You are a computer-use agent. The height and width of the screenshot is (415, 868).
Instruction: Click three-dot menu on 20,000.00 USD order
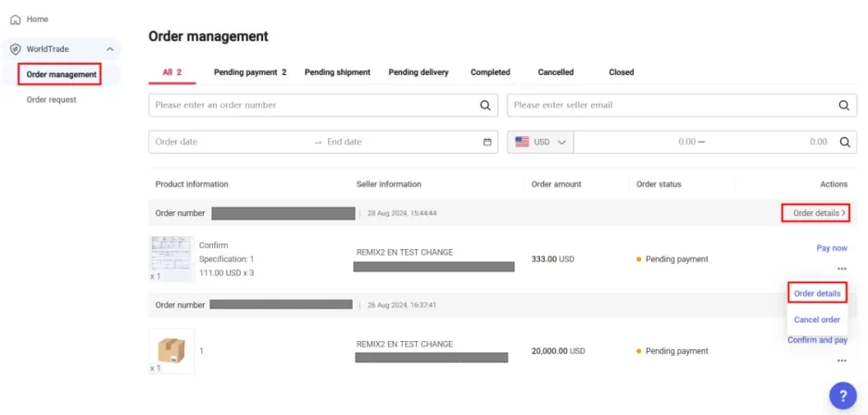(841, 359)
